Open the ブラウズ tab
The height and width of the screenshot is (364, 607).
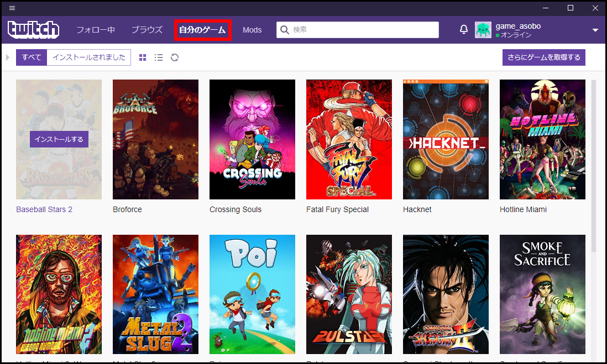[147, 30]
